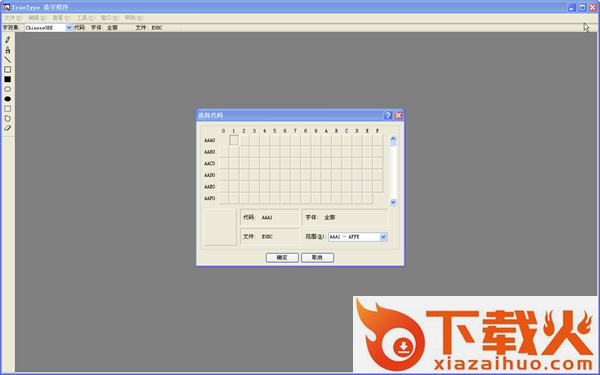Select code cell in row AAA0 column 5
600x375 pixels.
click(275, 140)
